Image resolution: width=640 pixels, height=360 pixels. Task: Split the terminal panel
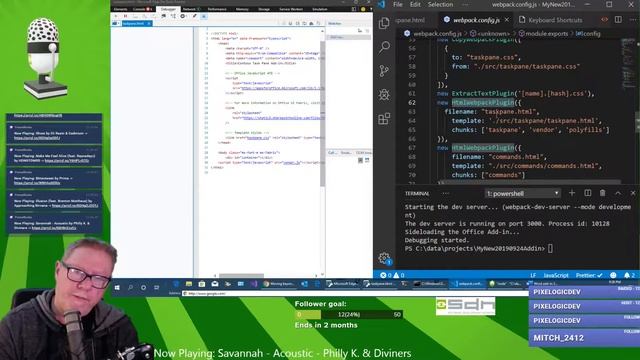587,193
